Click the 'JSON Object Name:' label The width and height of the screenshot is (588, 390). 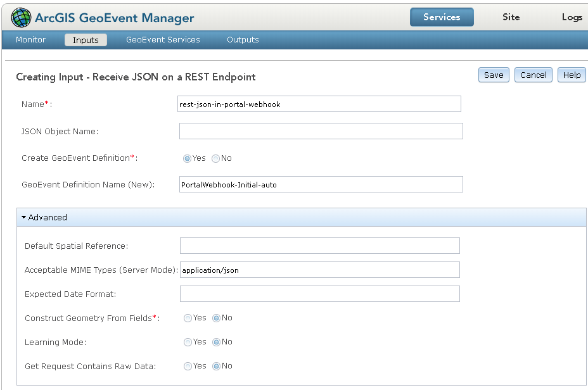tap(60, 132)
